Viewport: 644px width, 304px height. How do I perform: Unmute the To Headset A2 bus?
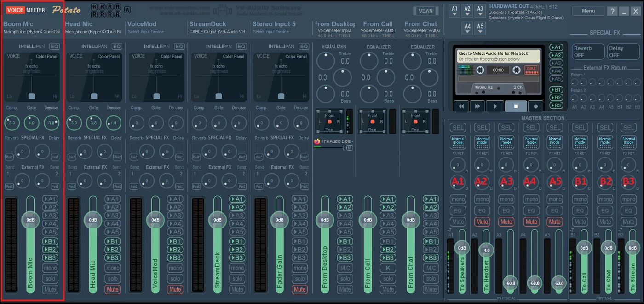click(x=482, y=222)
